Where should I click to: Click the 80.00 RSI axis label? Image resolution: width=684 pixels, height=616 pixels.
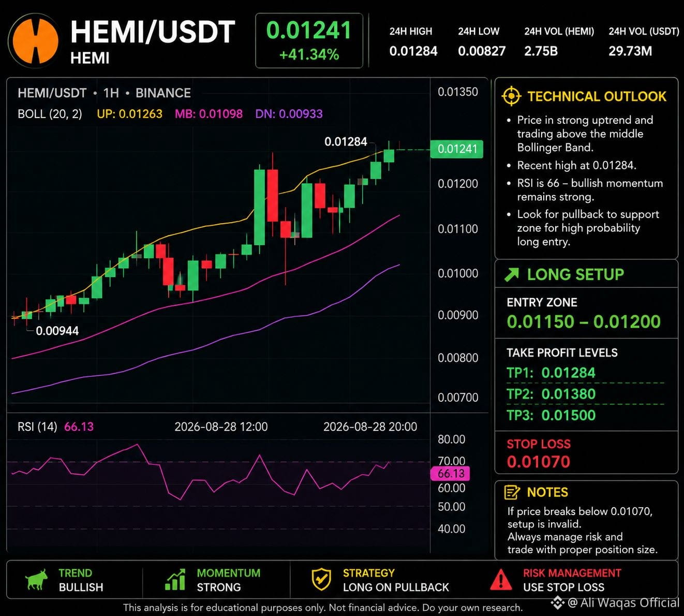451,439
